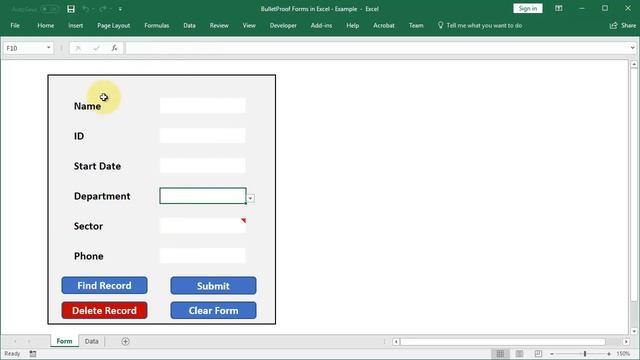This screenshot has height=360, width=640.
Task: Click the Name input cell
Action: pos(202,106)
